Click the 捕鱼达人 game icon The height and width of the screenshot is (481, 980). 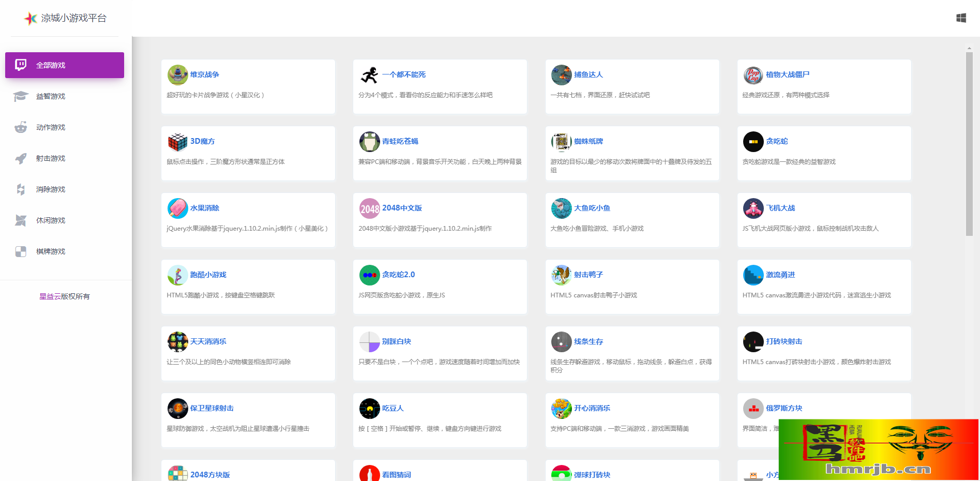point(561,75)
